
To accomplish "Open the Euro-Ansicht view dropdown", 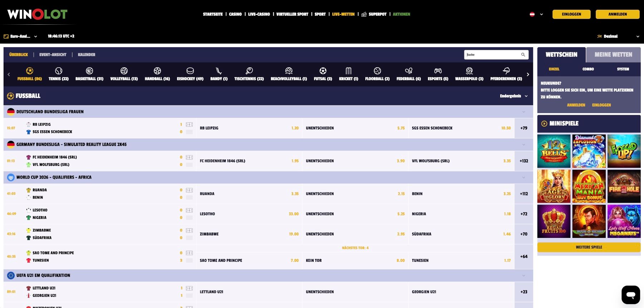I will click(x=20, y=36).
